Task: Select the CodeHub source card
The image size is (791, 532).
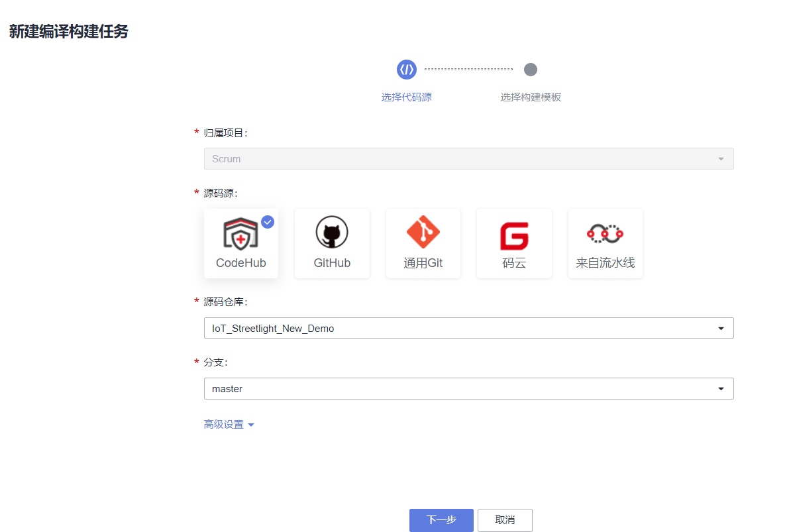Action: (240, 243)
